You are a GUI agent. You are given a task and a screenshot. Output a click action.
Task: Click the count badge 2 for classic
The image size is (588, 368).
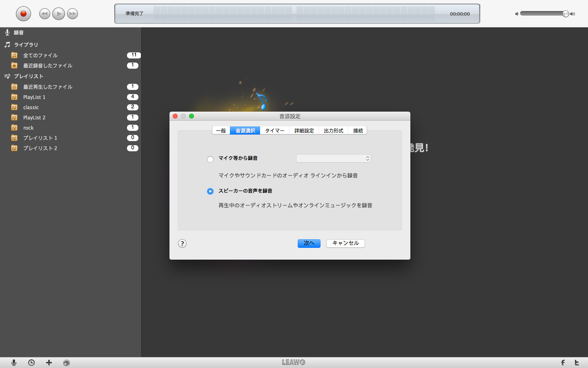[x=133, y=107]
